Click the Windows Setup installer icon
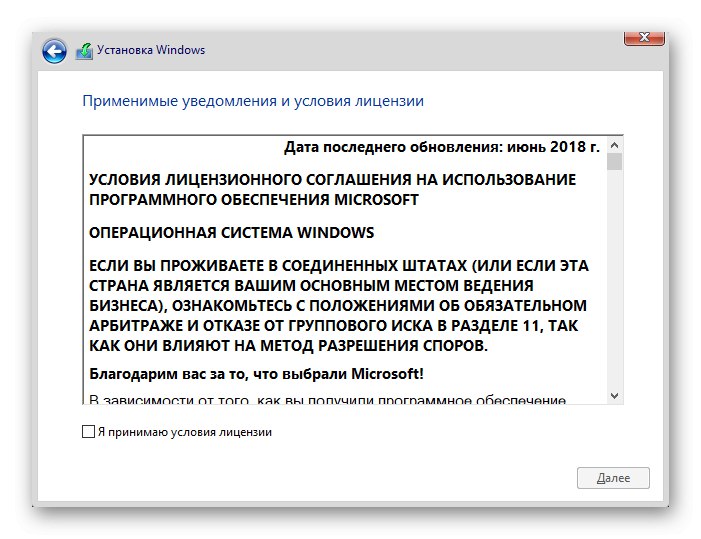The width and height of the screenshot is (701, 539). (x=84, y=51)
